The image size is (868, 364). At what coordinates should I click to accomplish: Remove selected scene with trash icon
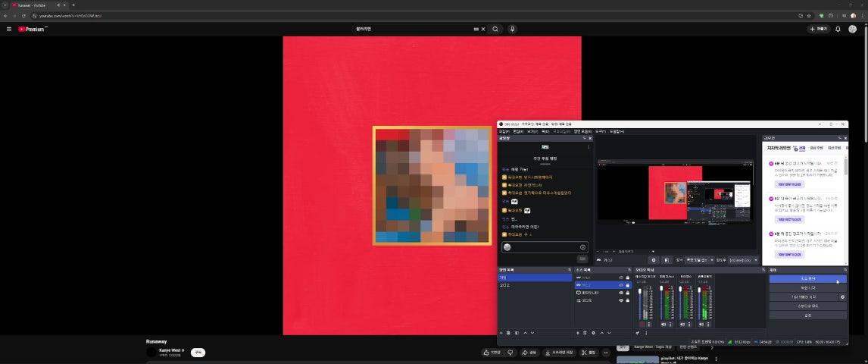click(508, 333)
